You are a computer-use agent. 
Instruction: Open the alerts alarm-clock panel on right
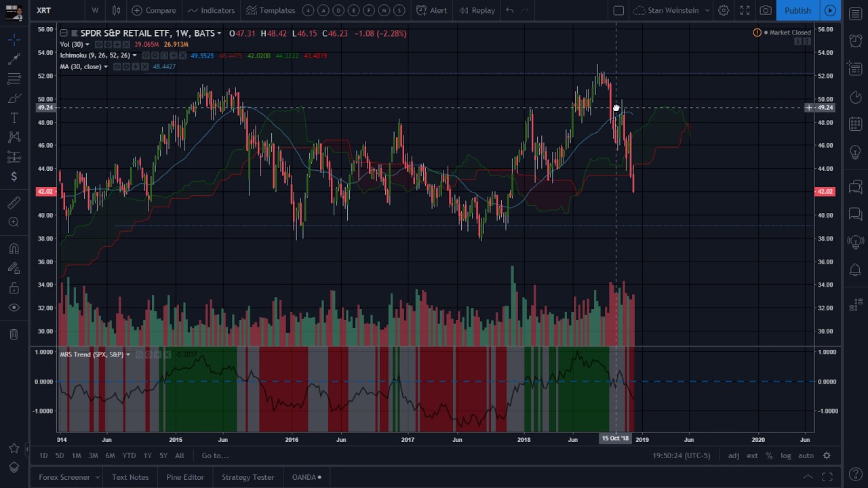855,41
